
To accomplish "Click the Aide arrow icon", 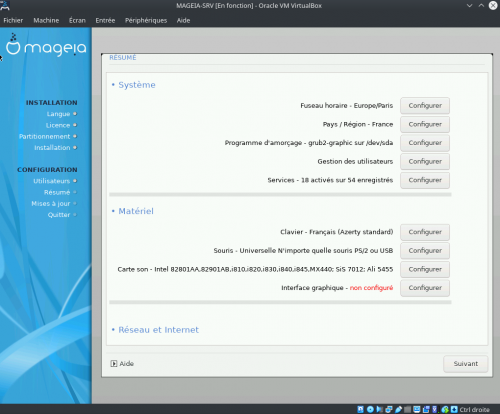I will [114, 364].
